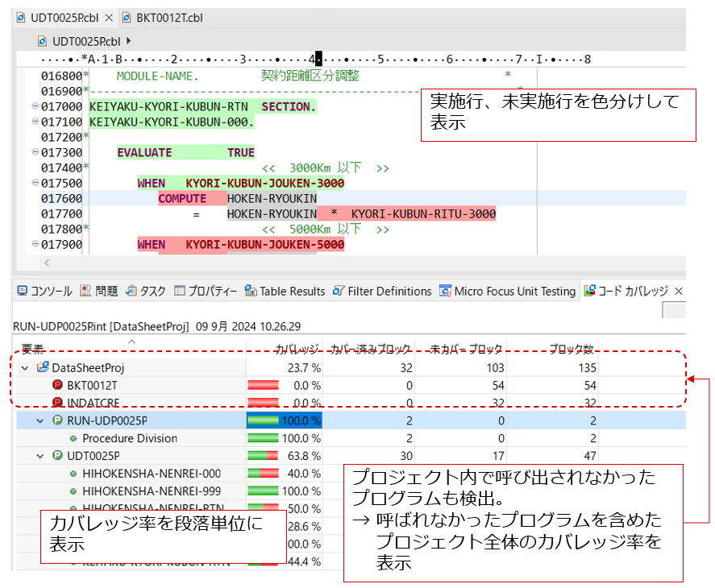Select the DataSheetProj project row
This screenshot has width=715, height=588.
[x=351, y=368]
